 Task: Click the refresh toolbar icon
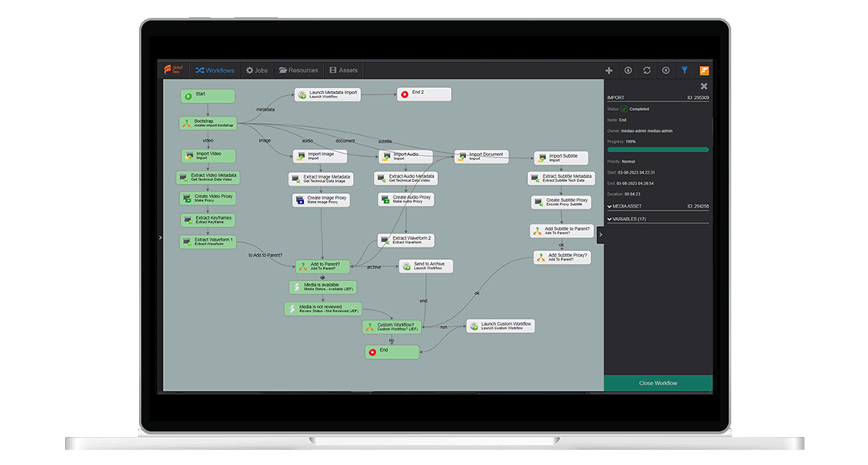pyautogui.click(x=647, y=71)
